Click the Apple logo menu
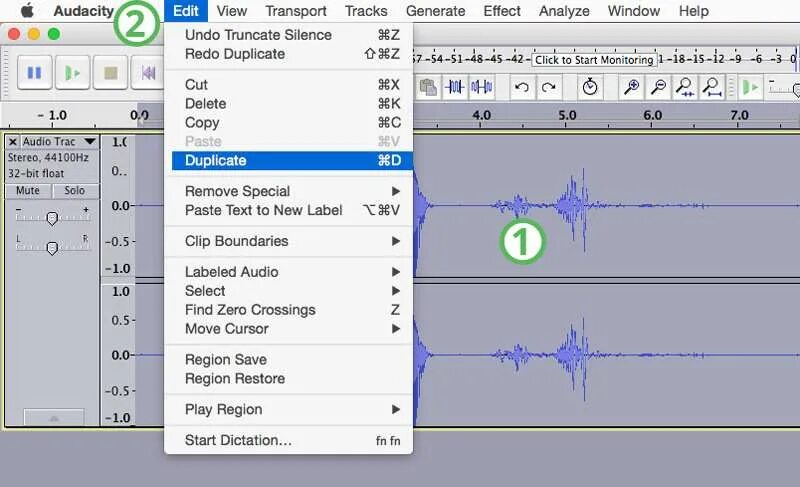The width and height of the screenshot is (800, 487). pos(27,11)
